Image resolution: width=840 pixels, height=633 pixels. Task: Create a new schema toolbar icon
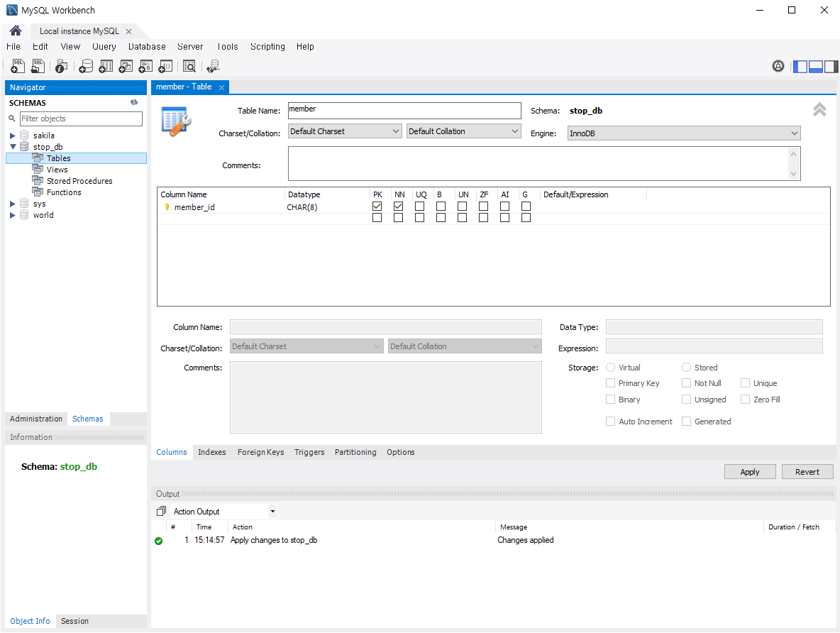tap(86, 66)
